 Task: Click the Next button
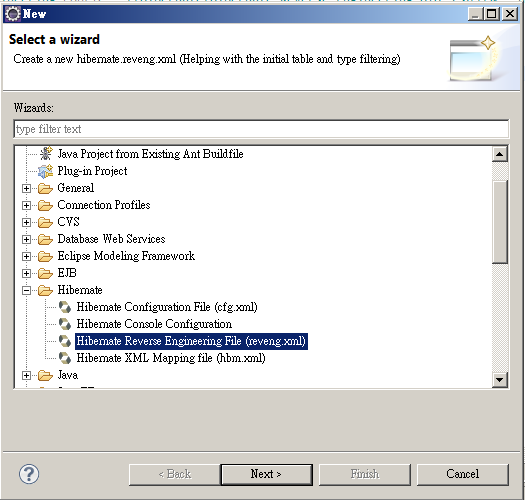[x=267, y=474]
